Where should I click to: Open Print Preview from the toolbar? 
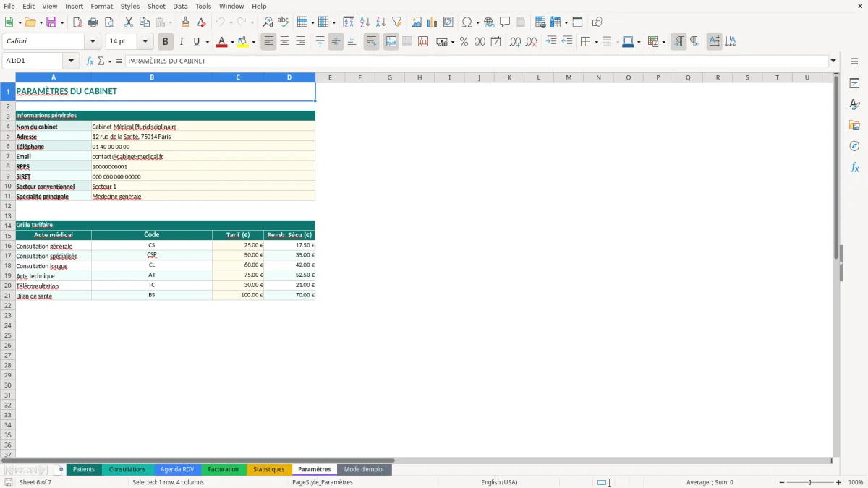click(x=109, y=22)
